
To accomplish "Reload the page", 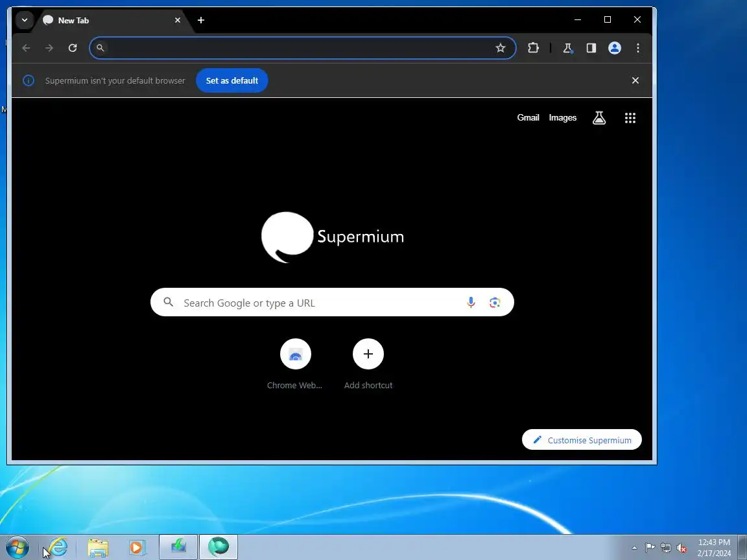I will tap(73, 47).
